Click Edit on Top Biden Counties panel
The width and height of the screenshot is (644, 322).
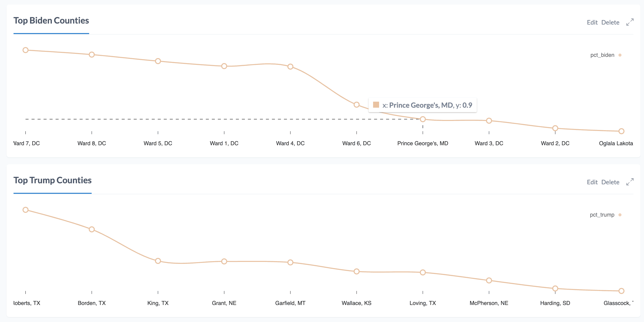click(x=592, y=23)
